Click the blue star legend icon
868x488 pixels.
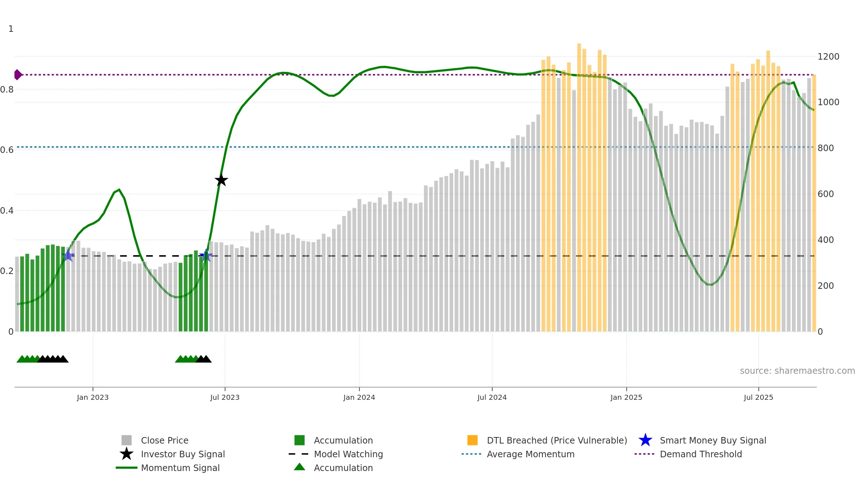645,440
